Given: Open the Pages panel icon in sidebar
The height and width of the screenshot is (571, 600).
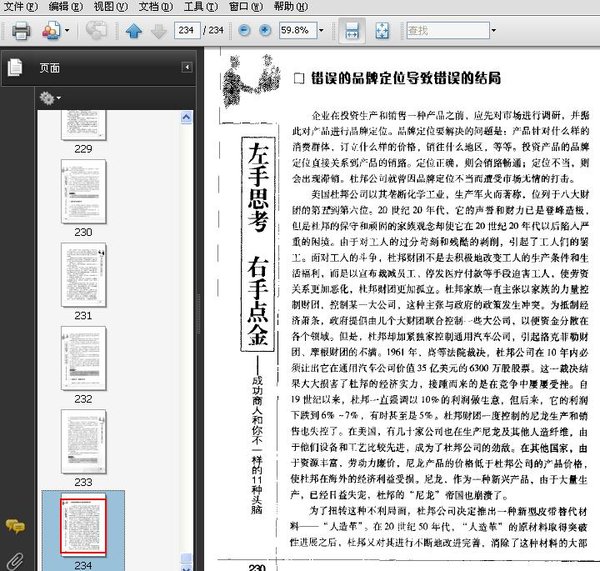Looking at the screenshot, I should coord(14,68).
